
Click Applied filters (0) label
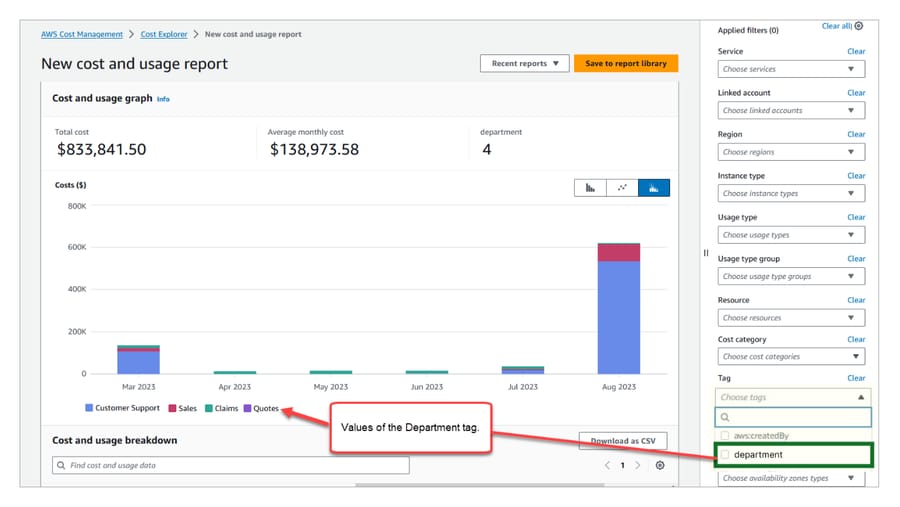748,30
